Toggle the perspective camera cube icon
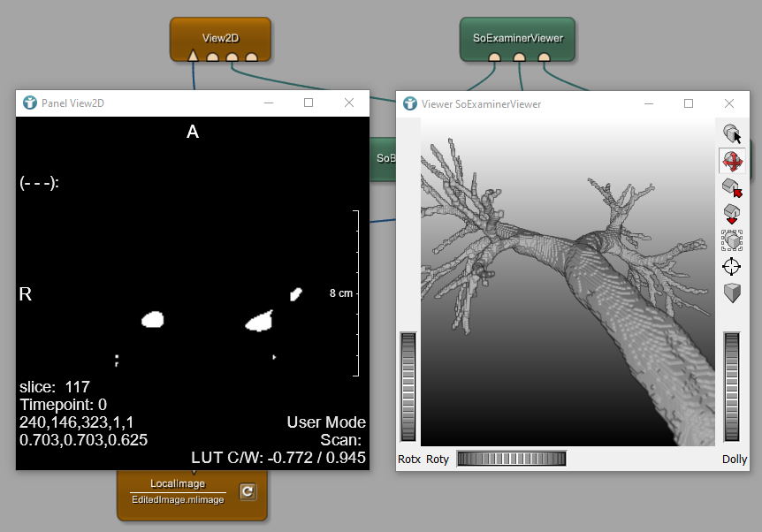 (732, 293)
